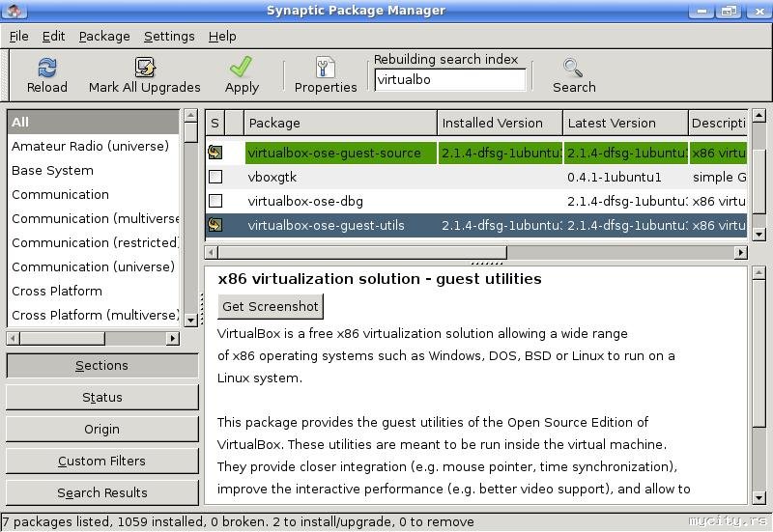773x532 pixels.
Task: Open the Help menu
Action: [222, 36]
